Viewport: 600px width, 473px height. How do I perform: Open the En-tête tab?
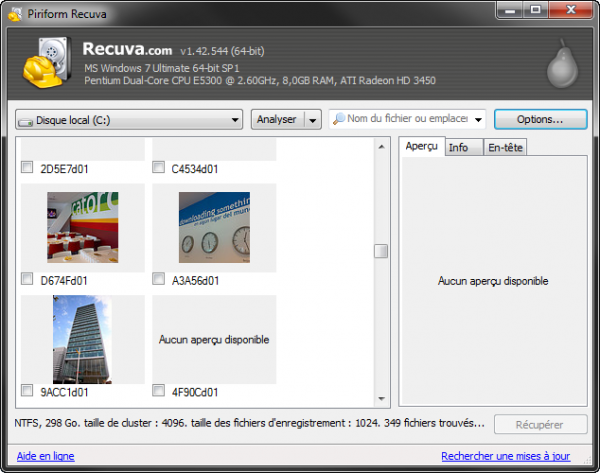pyautogui.click(x=504, y=148)
